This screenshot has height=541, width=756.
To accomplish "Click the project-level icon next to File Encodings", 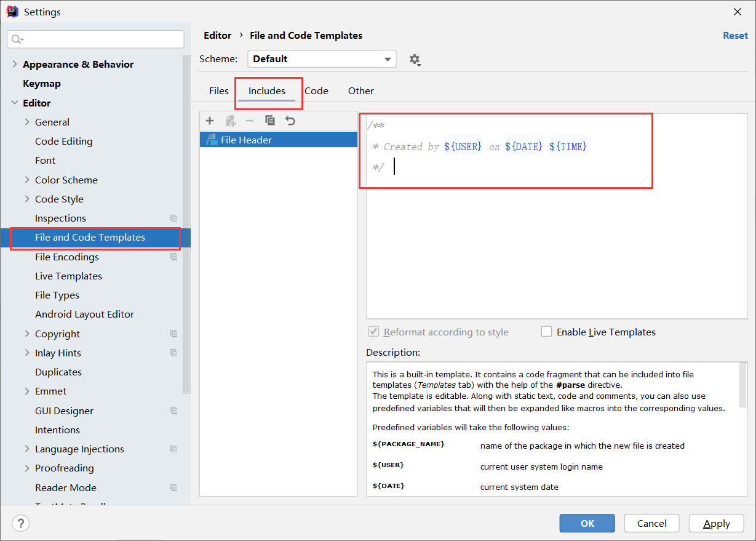I will 173,257.
